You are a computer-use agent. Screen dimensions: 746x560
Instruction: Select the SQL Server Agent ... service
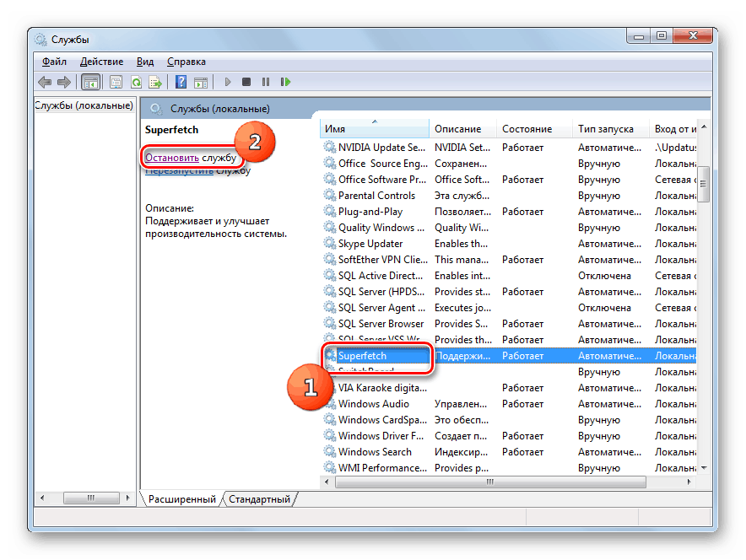[x=509, y=308]
